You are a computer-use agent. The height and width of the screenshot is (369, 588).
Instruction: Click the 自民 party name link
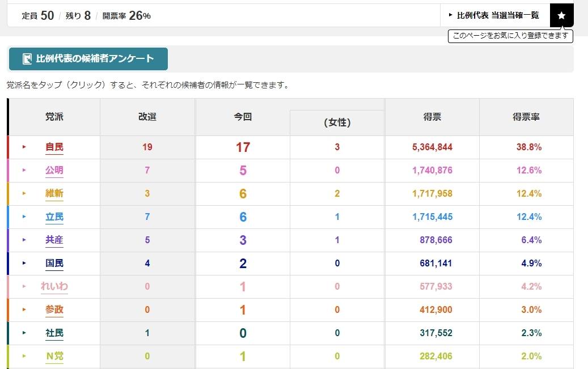pos(54,147)
